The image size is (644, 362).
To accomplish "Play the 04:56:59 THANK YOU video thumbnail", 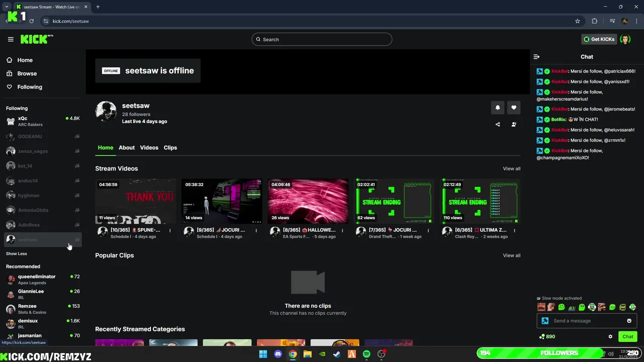I will pyautogui.click(x=135, y=201).
